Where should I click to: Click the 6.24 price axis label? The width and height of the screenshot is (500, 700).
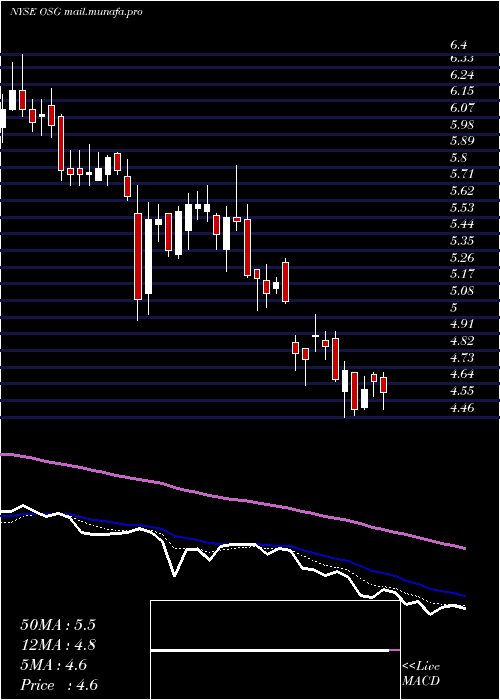462,75
